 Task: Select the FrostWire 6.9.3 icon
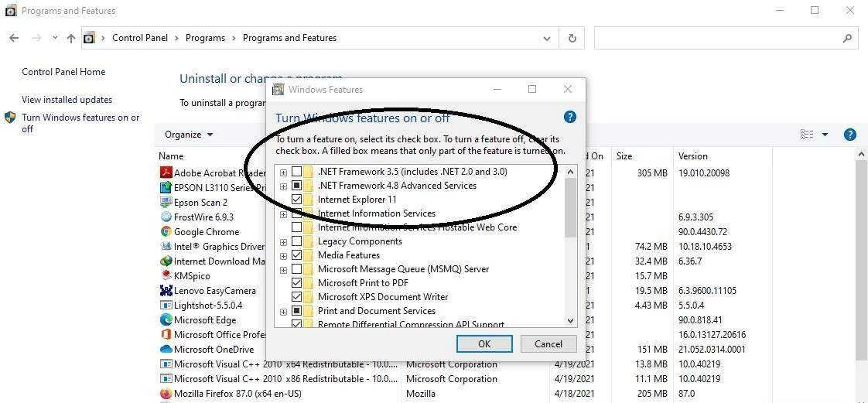tap(166, 217)
